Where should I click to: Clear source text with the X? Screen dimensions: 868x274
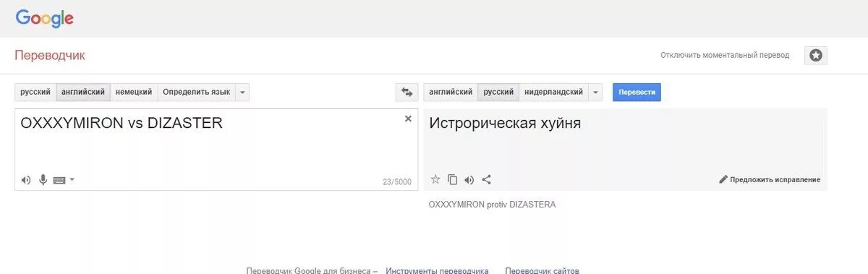[x=408, y=119]
